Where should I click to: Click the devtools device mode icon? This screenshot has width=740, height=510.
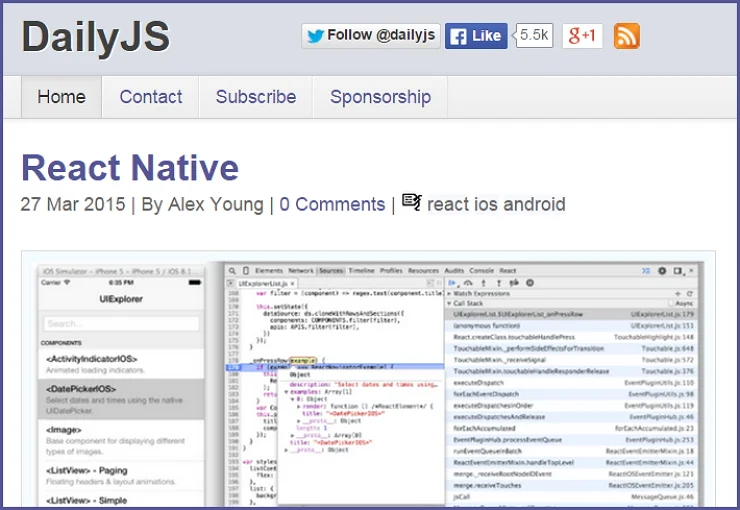(246, 271)
